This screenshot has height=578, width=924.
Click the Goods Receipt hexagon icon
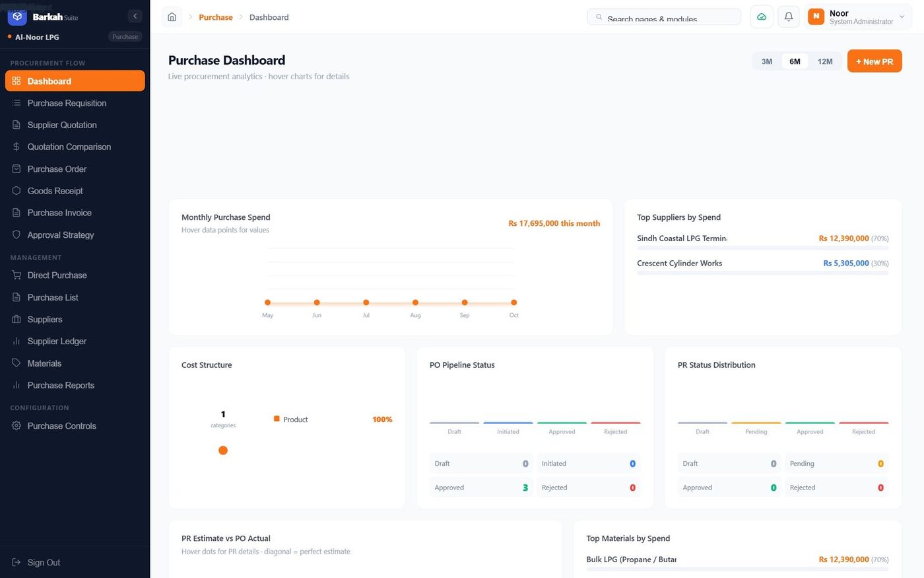click(x=16, y=191)
